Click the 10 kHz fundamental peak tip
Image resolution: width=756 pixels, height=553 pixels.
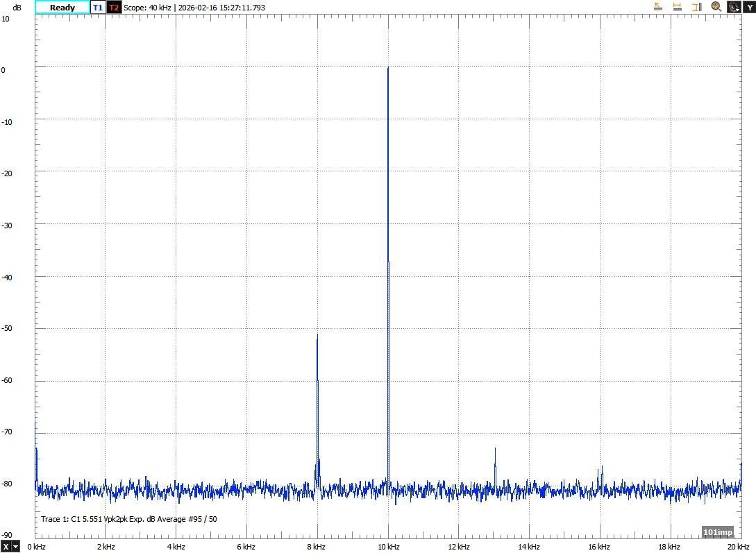pyautogui.click(x=388, y=68)
